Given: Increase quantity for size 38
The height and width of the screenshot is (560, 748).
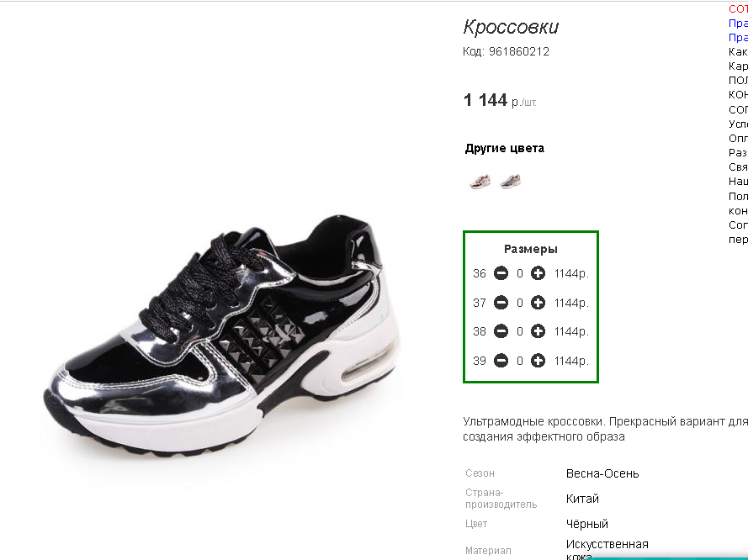Looking at the screenshot, I should 538,331.
